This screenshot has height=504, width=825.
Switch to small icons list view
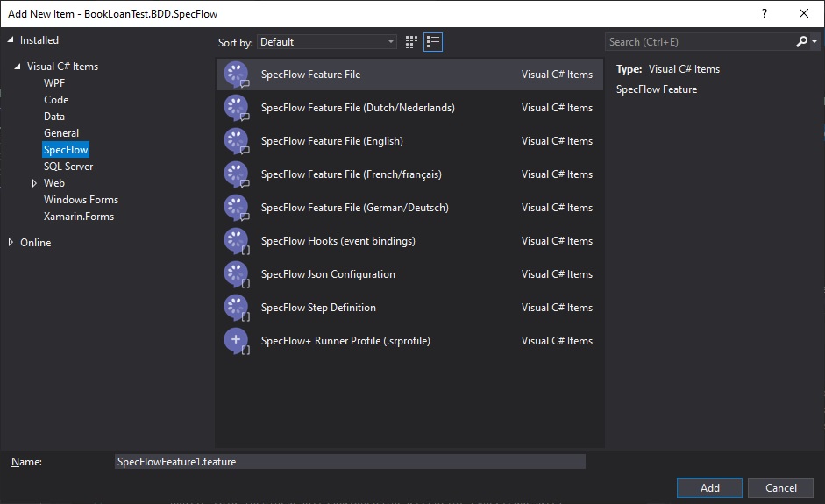433,42
